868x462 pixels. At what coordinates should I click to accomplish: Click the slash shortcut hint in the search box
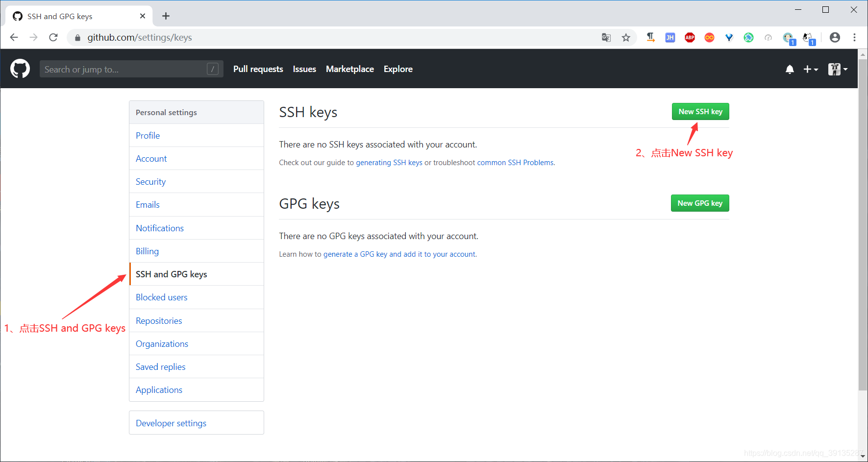[212, 69]
